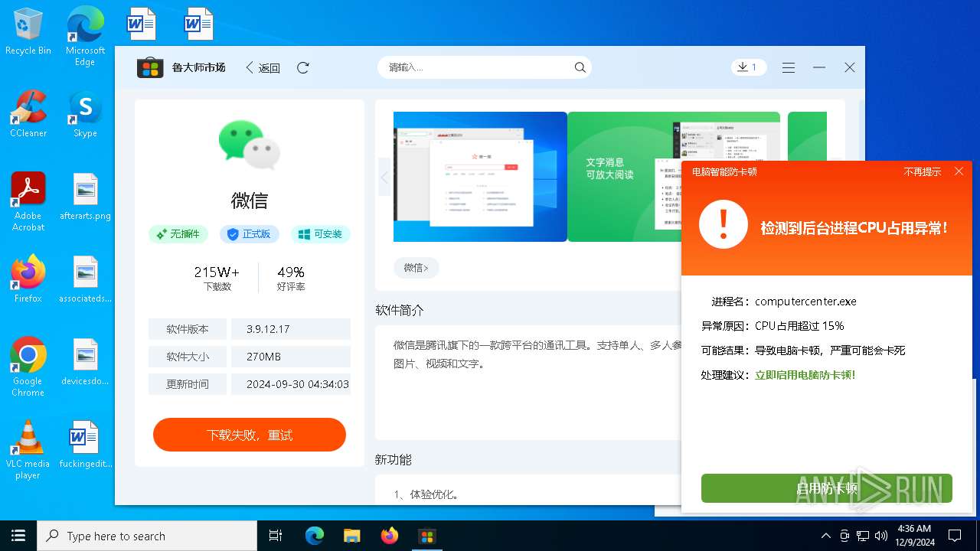Open the Adobe Acrobat desktop shortcut
Screen dimensions: 980x551
[28, 201]
